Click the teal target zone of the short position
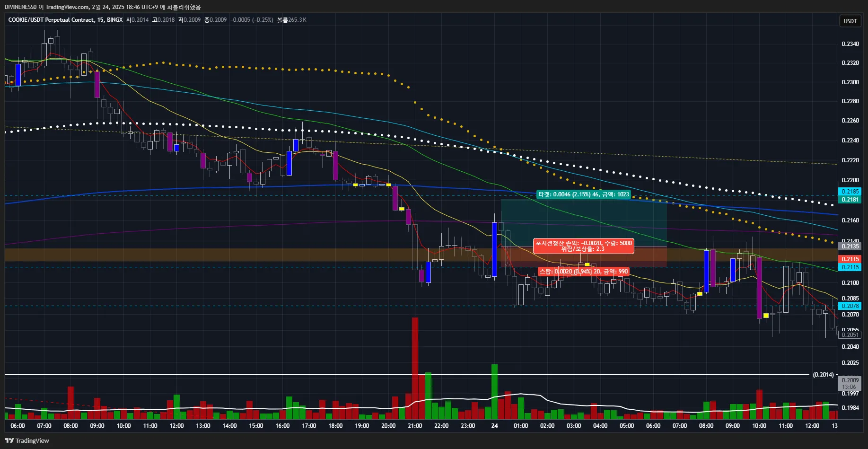 584,222
